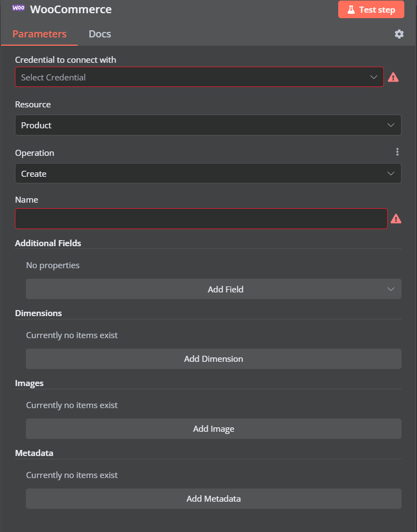
Task: Open node settings gear icon
Action: [x=399, y=34]
